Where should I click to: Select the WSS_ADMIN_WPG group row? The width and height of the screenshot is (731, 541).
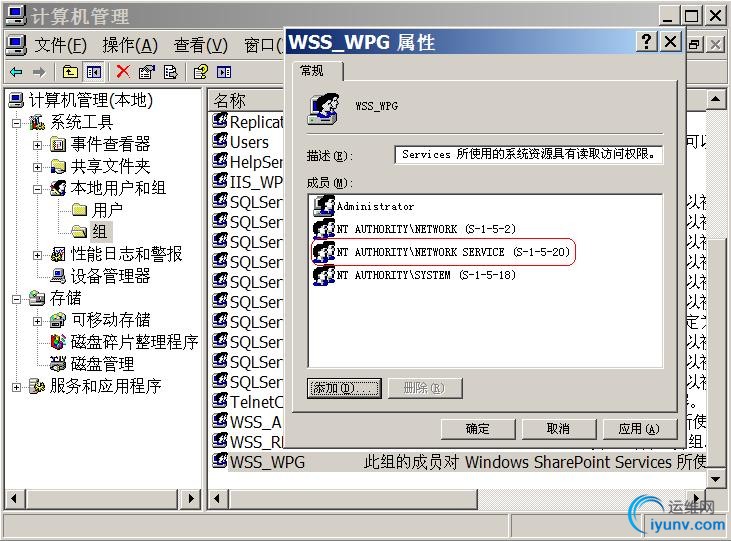[x=248, y=421]
